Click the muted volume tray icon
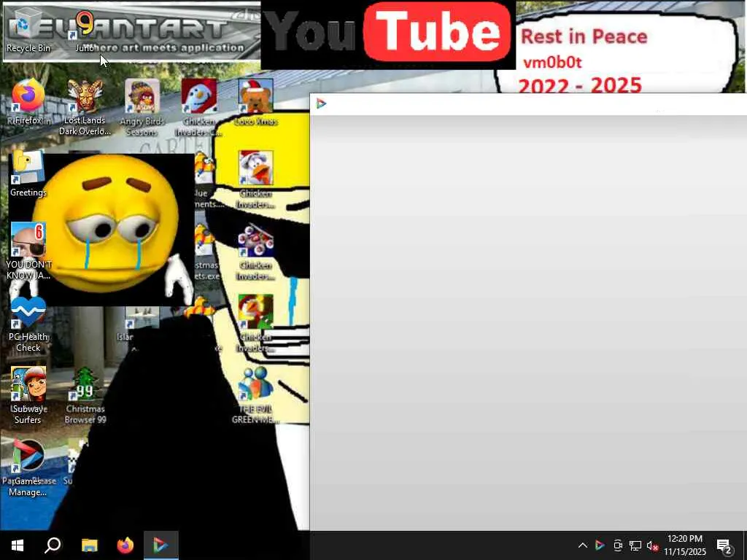747x560 pixels. (x=652, y=545)
